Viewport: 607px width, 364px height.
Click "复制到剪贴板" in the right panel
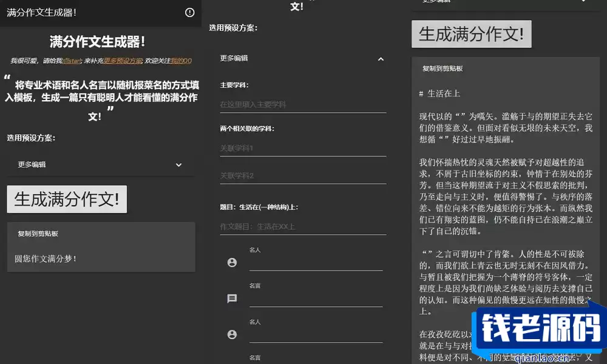click(443, 69)
